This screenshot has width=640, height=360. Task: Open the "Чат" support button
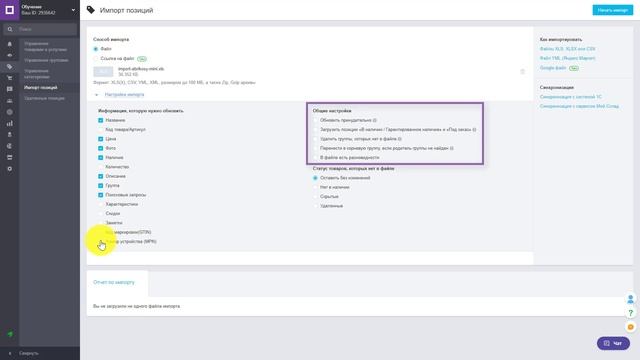point(613,343)
